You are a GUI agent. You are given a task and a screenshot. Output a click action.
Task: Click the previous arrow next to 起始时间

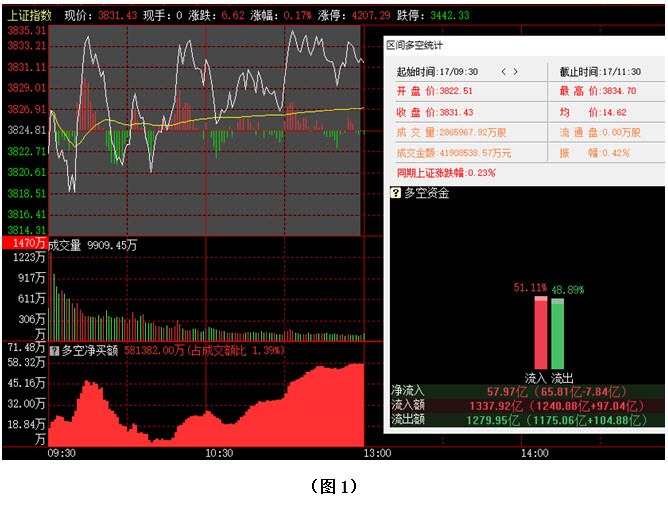click(503, 72)
